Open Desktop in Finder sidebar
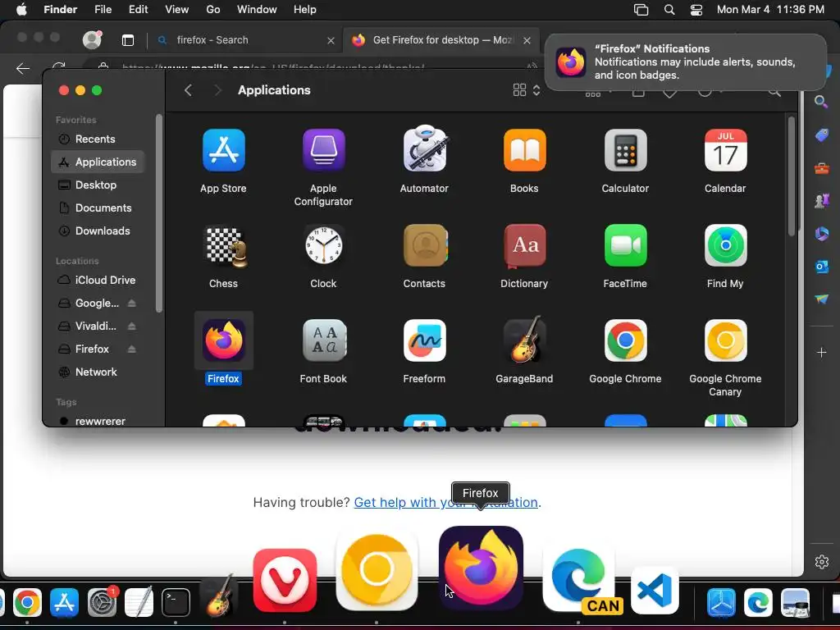 tap(98, 185)
